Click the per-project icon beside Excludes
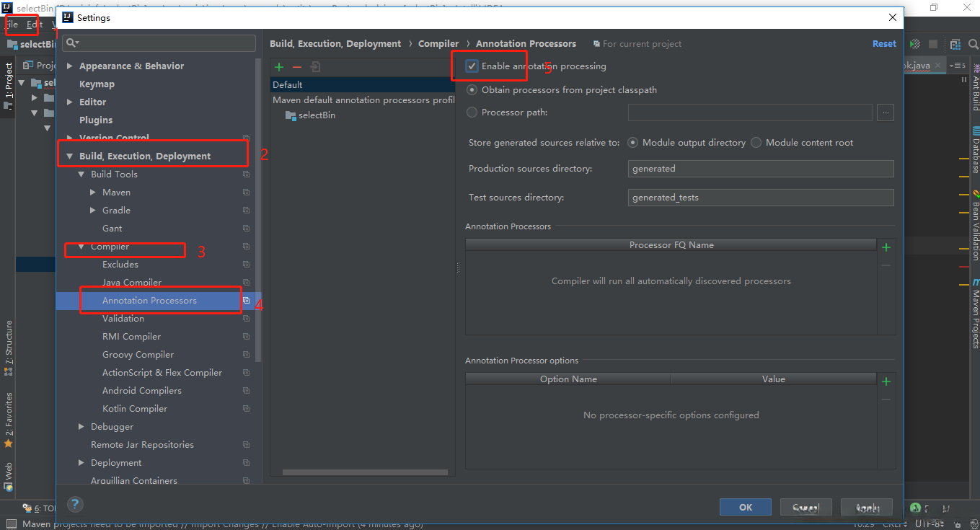 pos(246,265)
